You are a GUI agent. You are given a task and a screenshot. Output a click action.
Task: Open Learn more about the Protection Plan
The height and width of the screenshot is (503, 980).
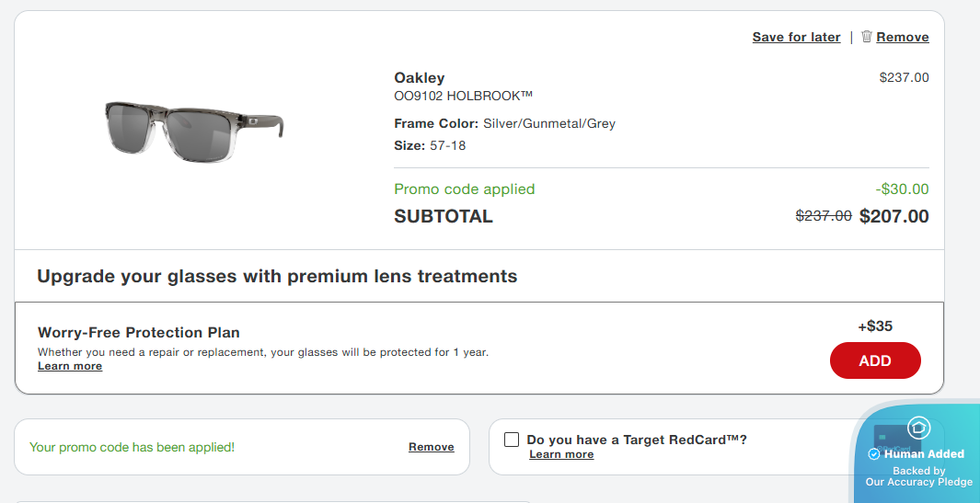point(70,366)
